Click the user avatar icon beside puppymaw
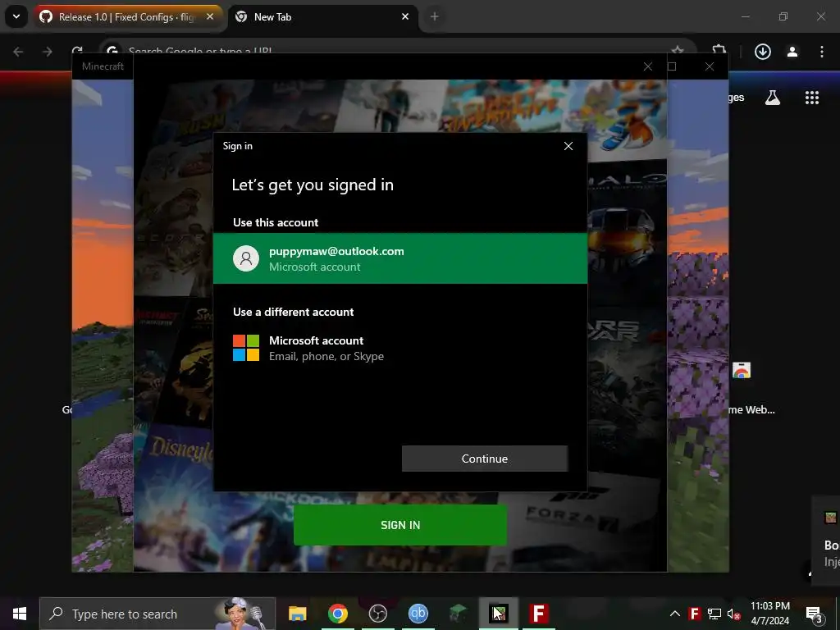This screenshot has height=630, width=840. [x=246, y=258]
